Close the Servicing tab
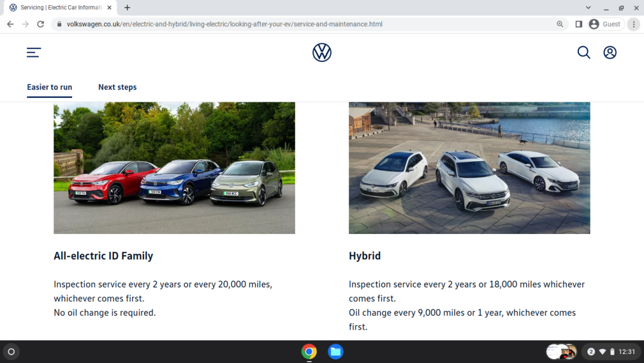Screen dimensions: 644x363 (x=109, y=7)
